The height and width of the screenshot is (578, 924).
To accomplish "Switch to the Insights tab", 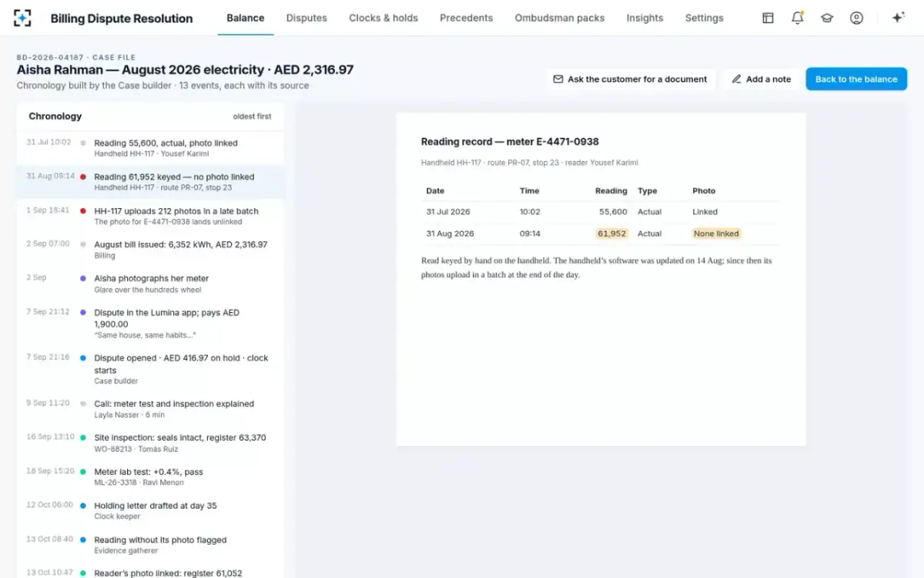I will click(644, 18).
